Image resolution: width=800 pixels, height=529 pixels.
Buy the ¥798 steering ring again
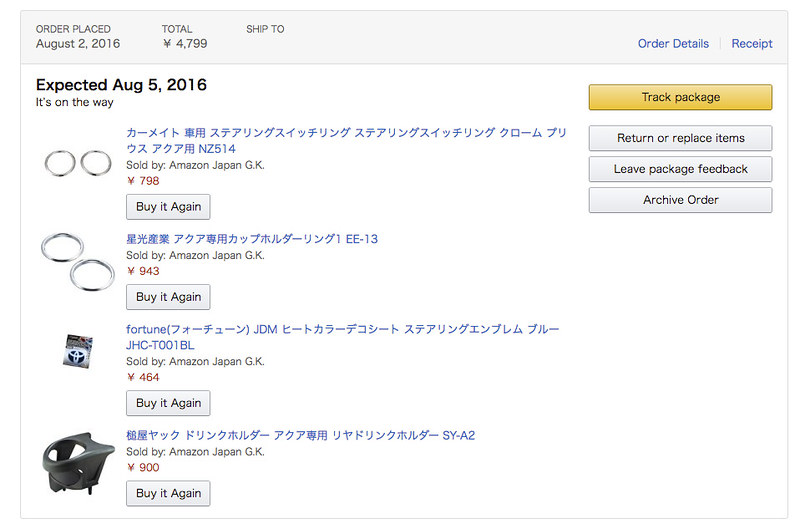click(168, 207)
